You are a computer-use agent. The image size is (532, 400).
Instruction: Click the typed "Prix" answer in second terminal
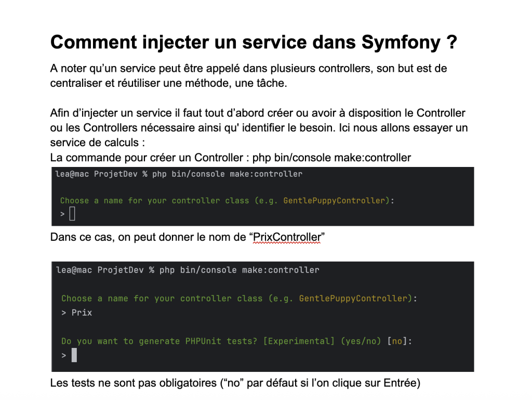[82, 313]
